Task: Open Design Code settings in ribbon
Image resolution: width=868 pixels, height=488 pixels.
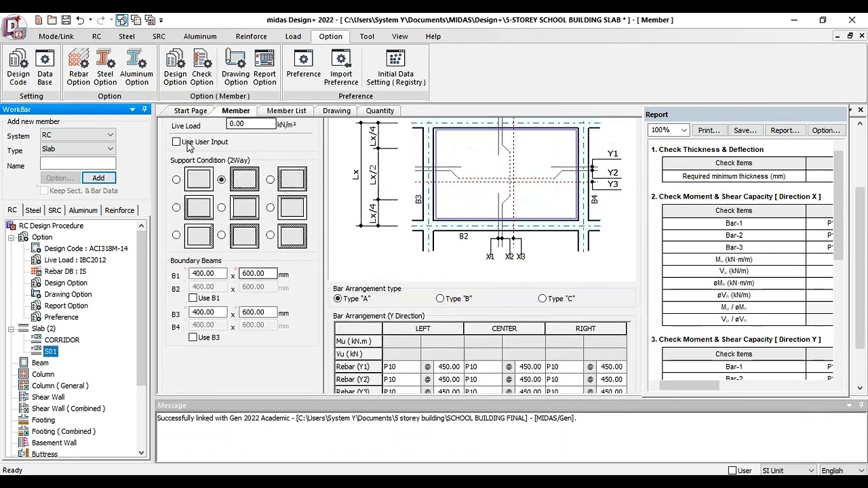Action: (x=18, y=68)
